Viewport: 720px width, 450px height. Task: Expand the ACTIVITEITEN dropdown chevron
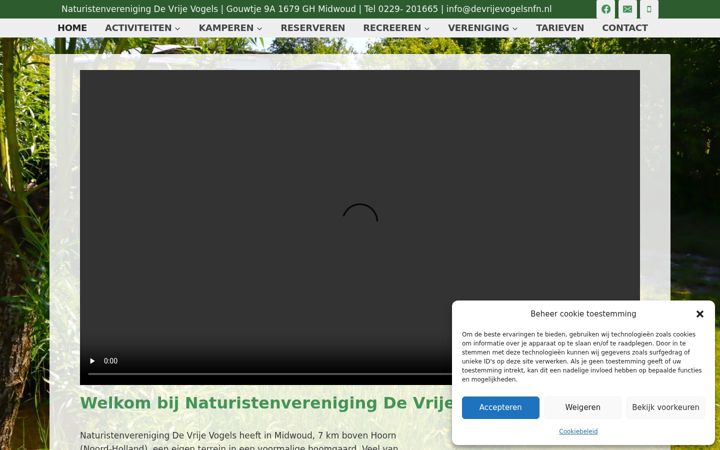point(177,28)
